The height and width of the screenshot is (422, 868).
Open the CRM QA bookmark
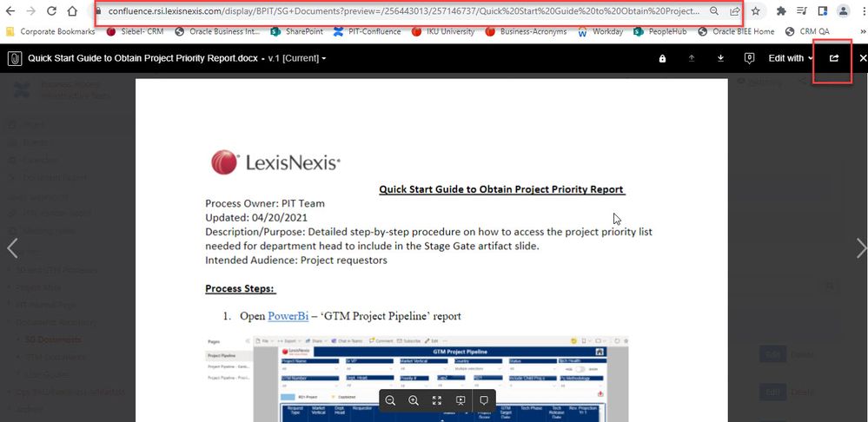pyautogui.click(x=807, y=31)
